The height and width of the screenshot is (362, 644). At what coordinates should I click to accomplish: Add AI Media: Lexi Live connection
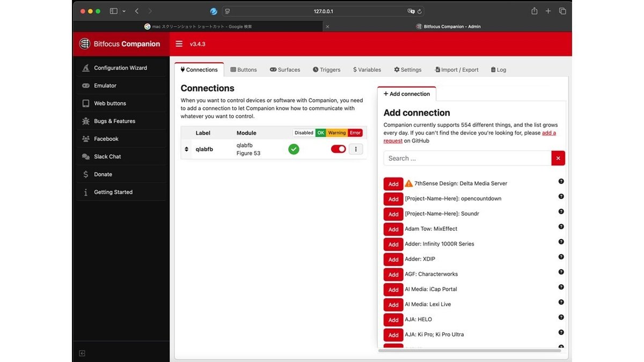[x=393, y=305]
